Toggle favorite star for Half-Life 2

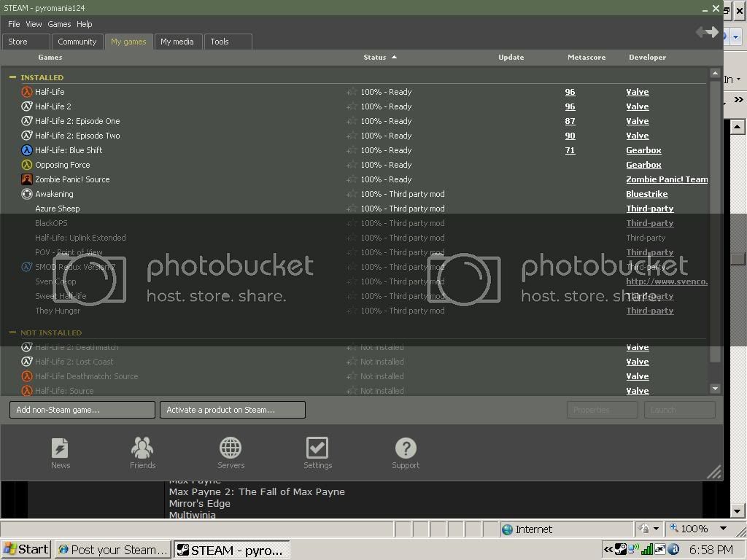pos(352,106)
